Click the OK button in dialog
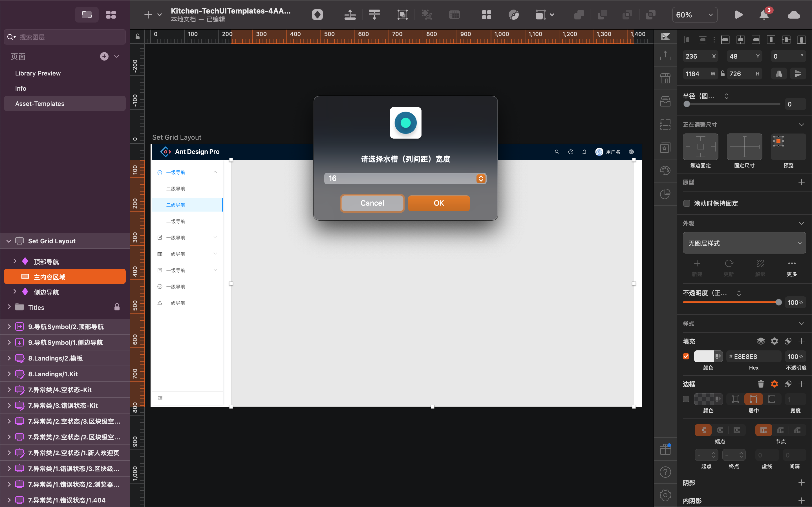The height and width of the screenshot is (507, 812). pyautogui.click(x=438, y=203)
